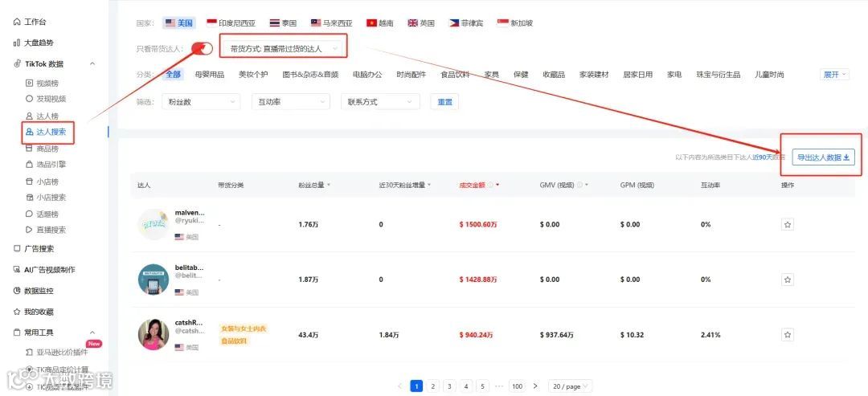Select the 美妆个护 category
Screen dimensions: 868x396
253,74
